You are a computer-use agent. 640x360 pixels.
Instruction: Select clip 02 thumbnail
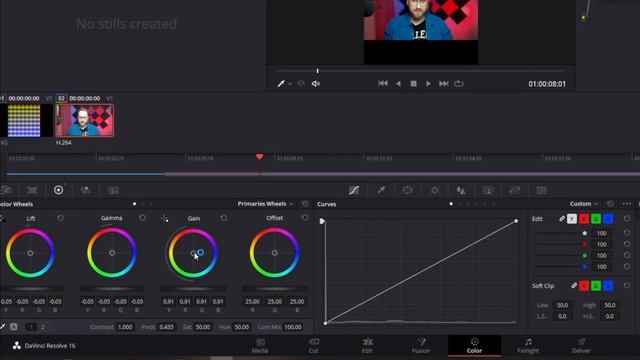[x=84, y=120]
